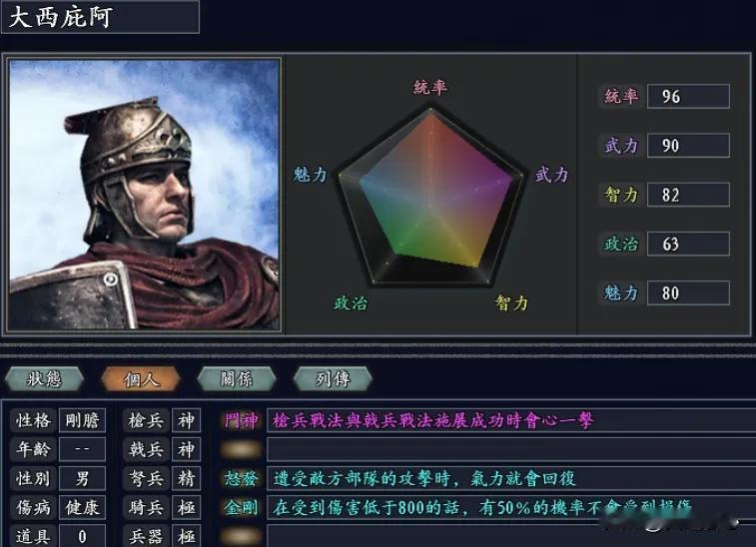This screenshot has width=756, height=547.
Task: Click the 政治 value field showing 63
Action: point(688,244)
